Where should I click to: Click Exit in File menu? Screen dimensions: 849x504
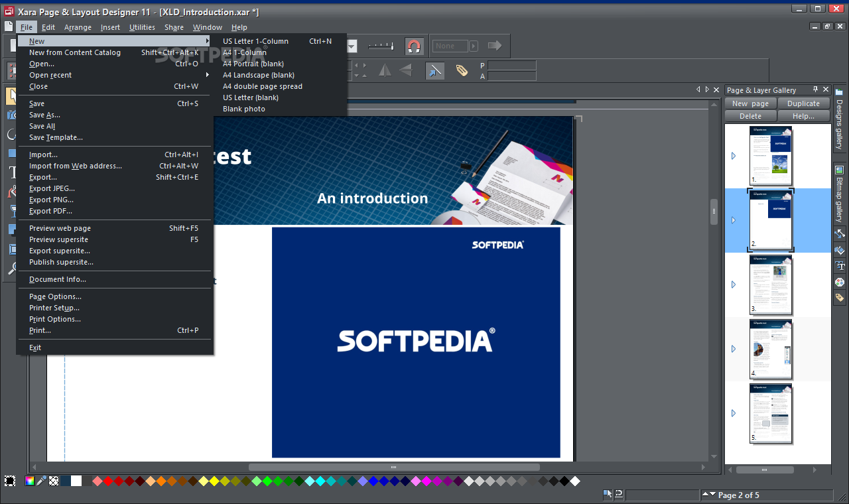(115, 347)
